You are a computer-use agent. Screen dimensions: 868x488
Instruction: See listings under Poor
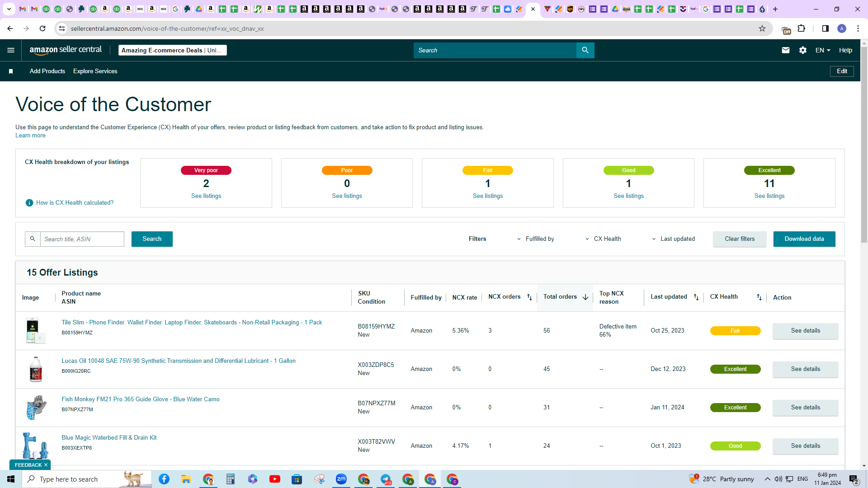click(x=347, y=196)
